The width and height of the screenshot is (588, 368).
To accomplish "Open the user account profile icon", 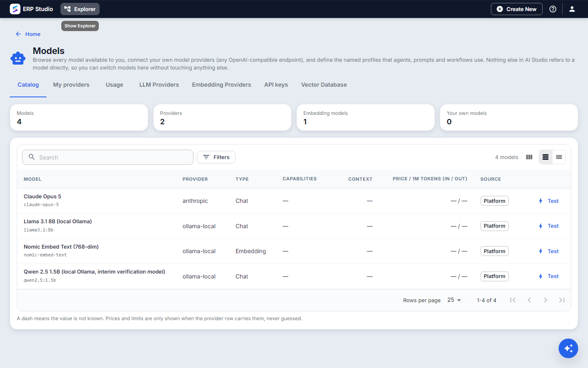I will click(x=572, y=9).
